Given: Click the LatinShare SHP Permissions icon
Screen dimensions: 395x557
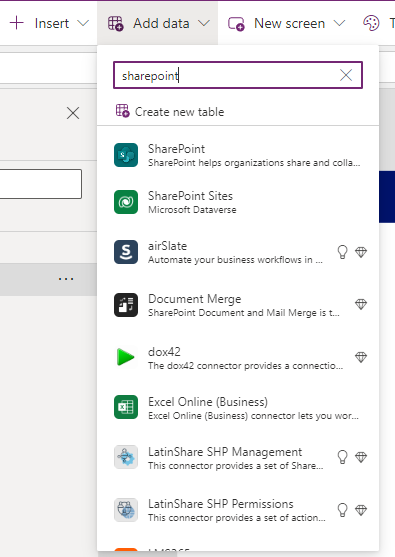Looking at the screenshot, I should click(126, 510).
